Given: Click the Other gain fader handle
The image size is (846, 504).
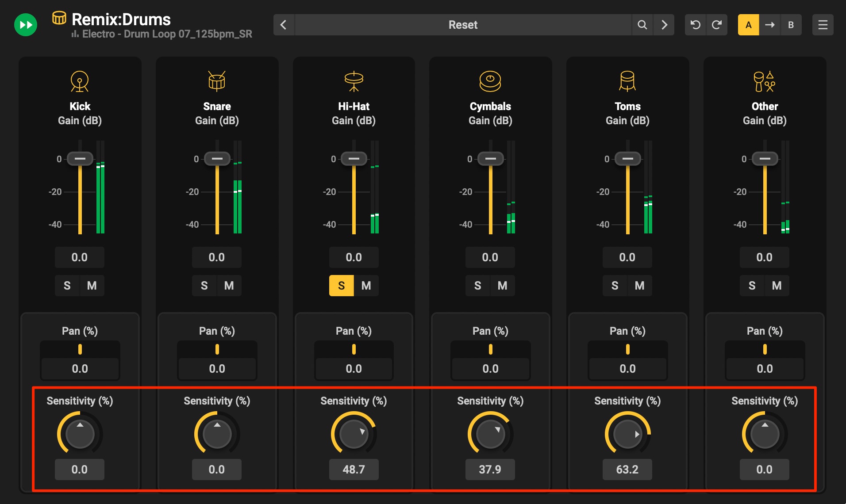Looking at the screenshot, I should coord(765,158).
